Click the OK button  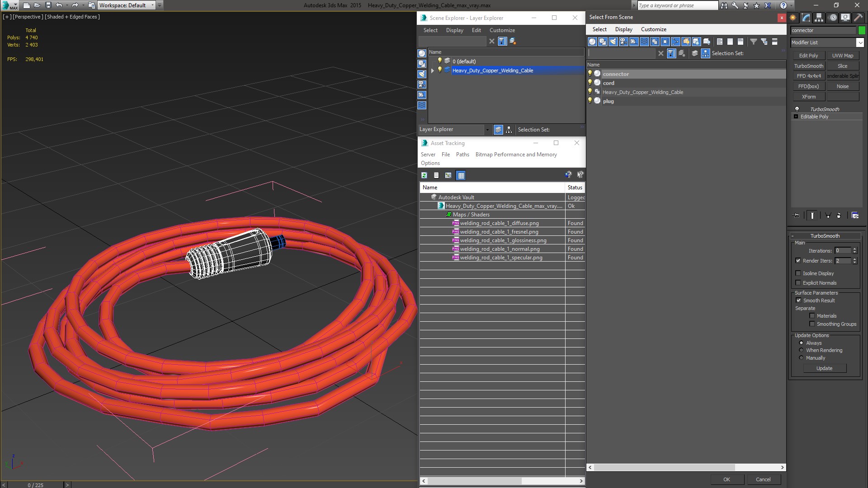pos(726,479)
